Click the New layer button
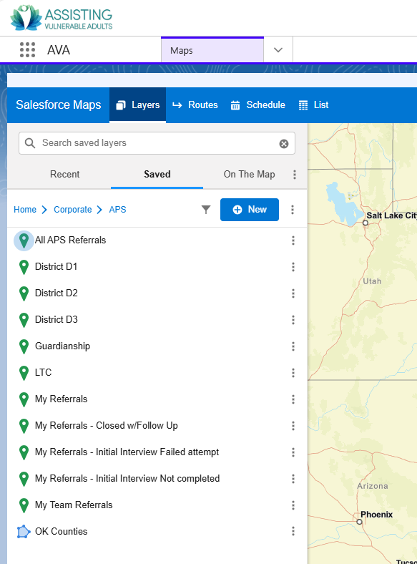Screen dimensions: 418x564 [x=249, y=209]
